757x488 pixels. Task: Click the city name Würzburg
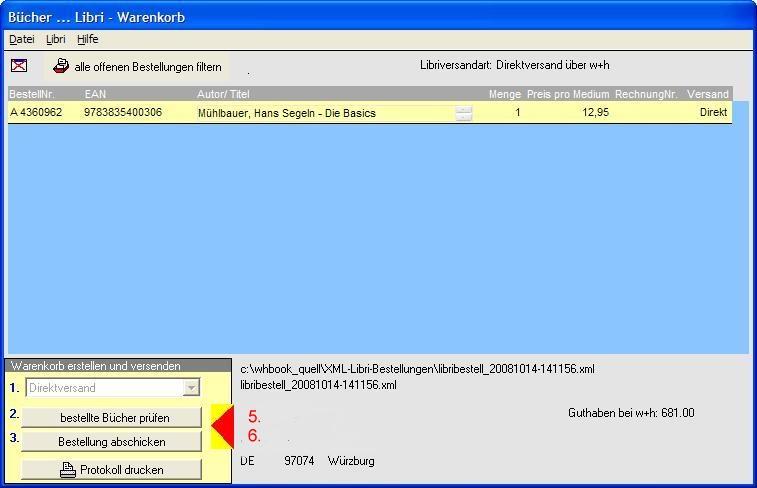click(x=351, y=461)
